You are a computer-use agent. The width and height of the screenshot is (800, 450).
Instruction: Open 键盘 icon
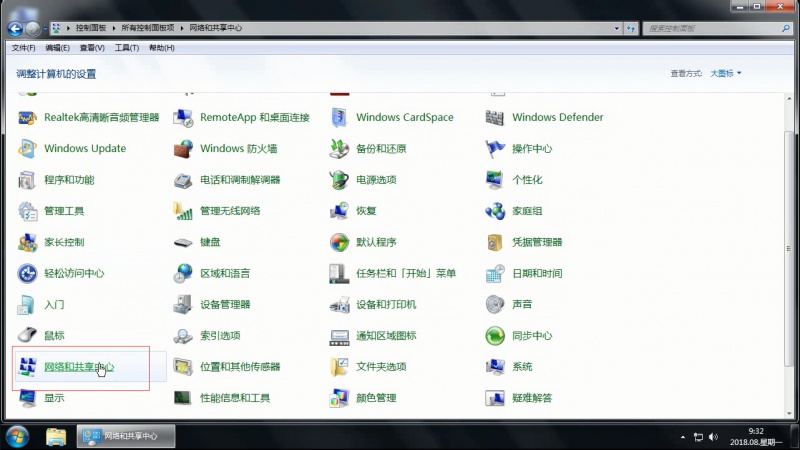183,242
